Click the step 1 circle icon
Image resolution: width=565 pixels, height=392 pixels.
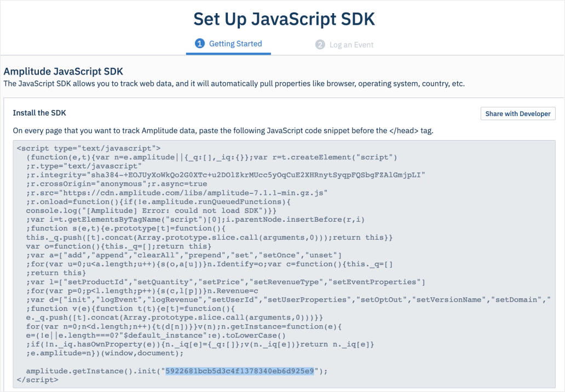200,44
